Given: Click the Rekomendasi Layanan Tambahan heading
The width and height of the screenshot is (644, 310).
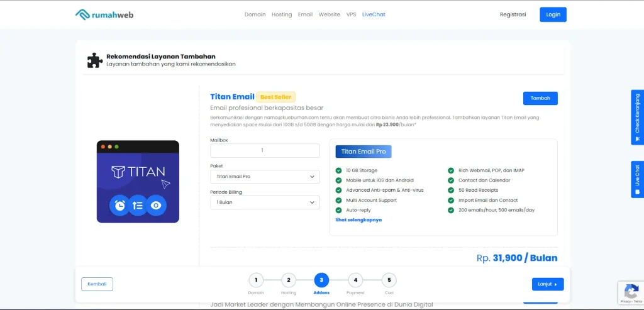Looking at the screenshot, I should pos(161,57).
